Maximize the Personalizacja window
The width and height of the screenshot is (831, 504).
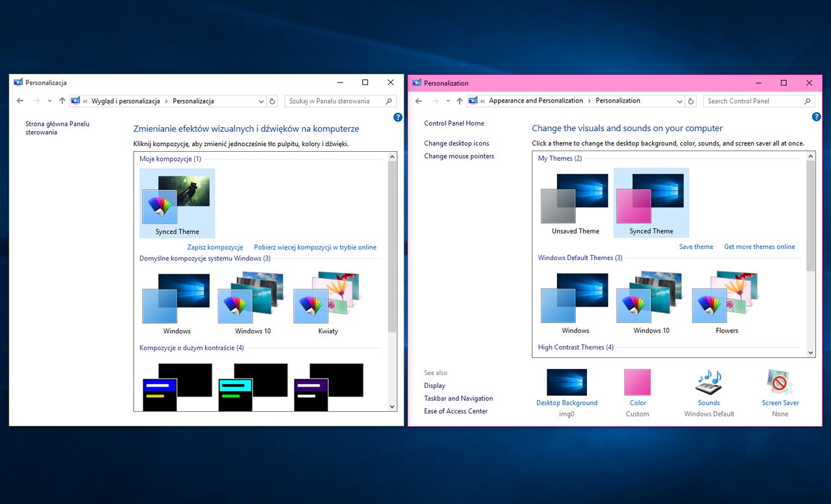(365, 82)
